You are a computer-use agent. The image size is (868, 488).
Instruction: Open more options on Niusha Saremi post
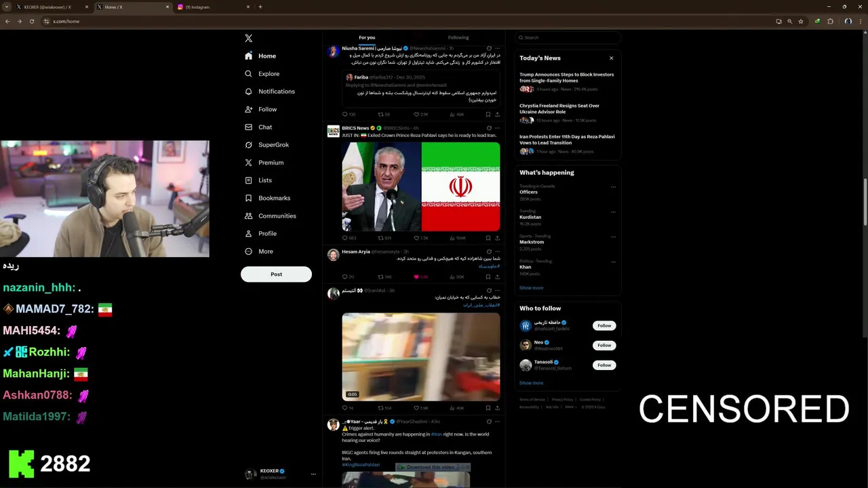497,48
